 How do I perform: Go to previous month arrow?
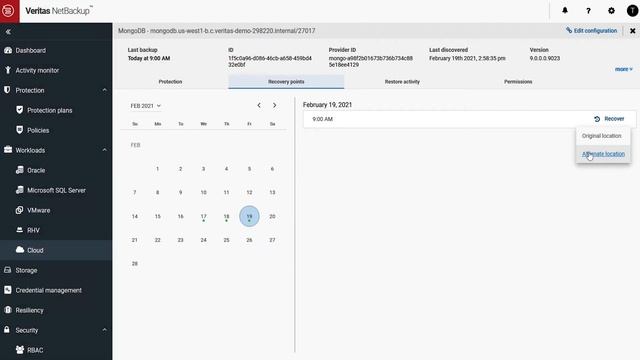(259, 105)
